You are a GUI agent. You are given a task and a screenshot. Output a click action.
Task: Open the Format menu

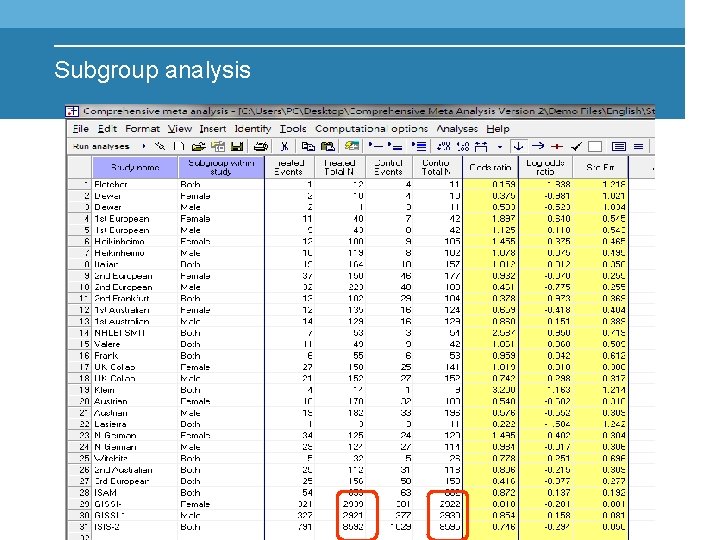142,129
